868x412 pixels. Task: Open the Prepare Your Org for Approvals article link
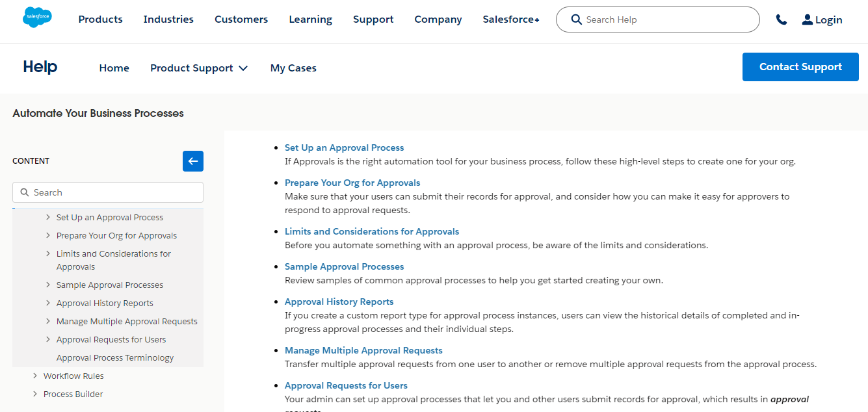click(x=352, y=183)
